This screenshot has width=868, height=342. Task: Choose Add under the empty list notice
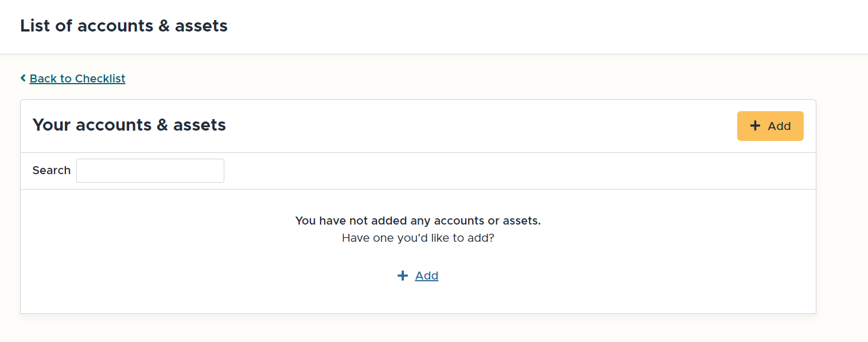427,276
